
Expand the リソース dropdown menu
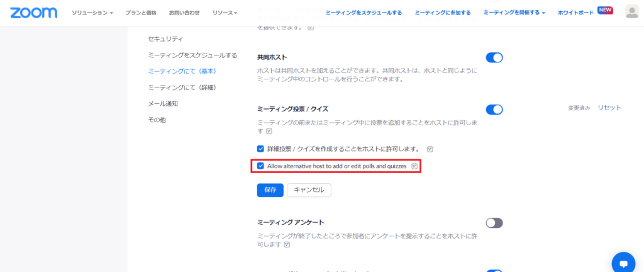(x=225, y=13)
